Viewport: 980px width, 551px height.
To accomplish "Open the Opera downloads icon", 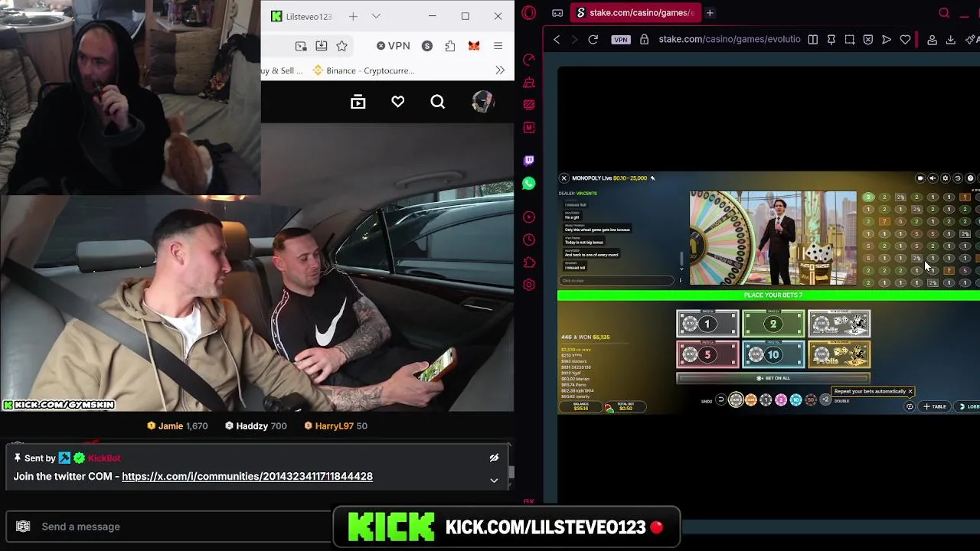I will tap(951, 39).
